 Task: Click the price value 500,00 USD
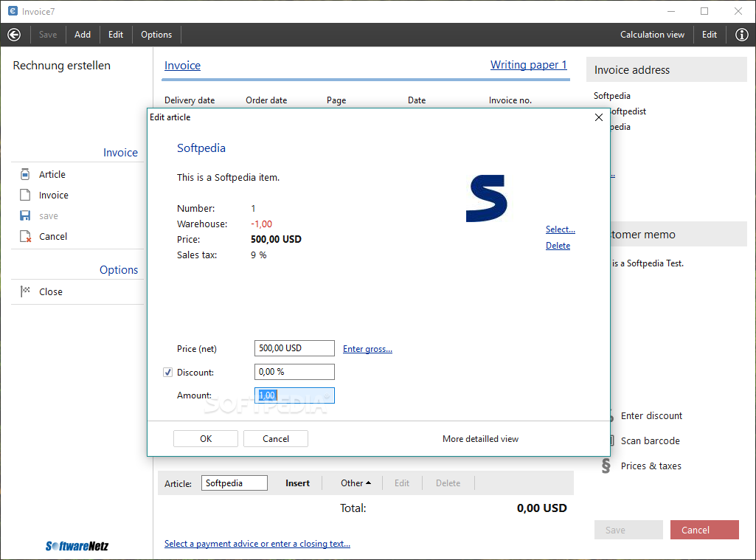[276, 239]
